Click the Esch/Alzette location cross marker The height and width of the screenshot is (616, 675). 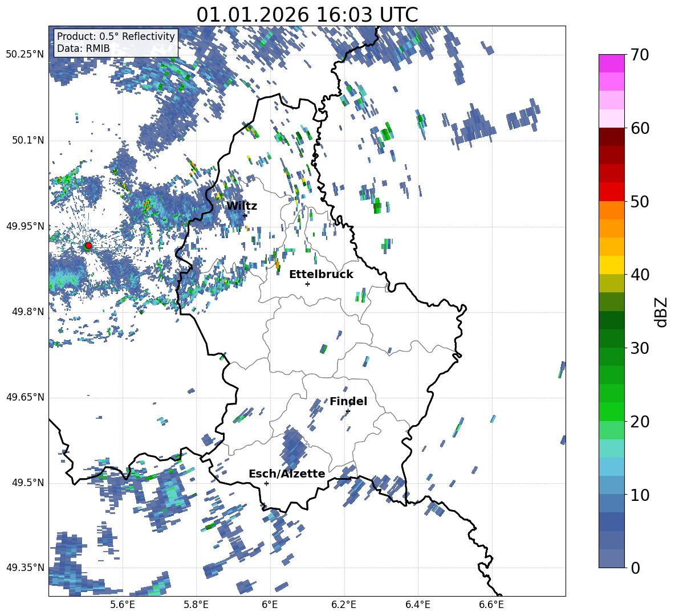click(x=266, y=483)
